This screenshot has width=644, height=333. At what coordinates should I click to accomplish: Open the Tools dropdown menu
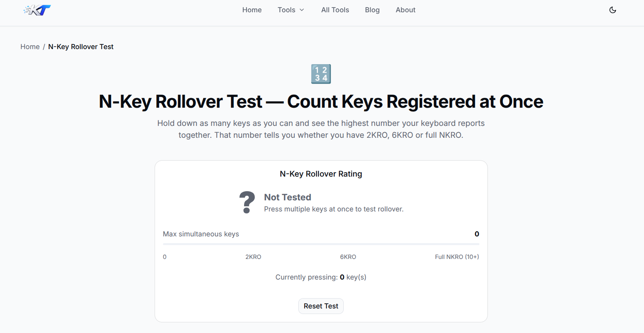pyautogui.click(x=291, y=10)
